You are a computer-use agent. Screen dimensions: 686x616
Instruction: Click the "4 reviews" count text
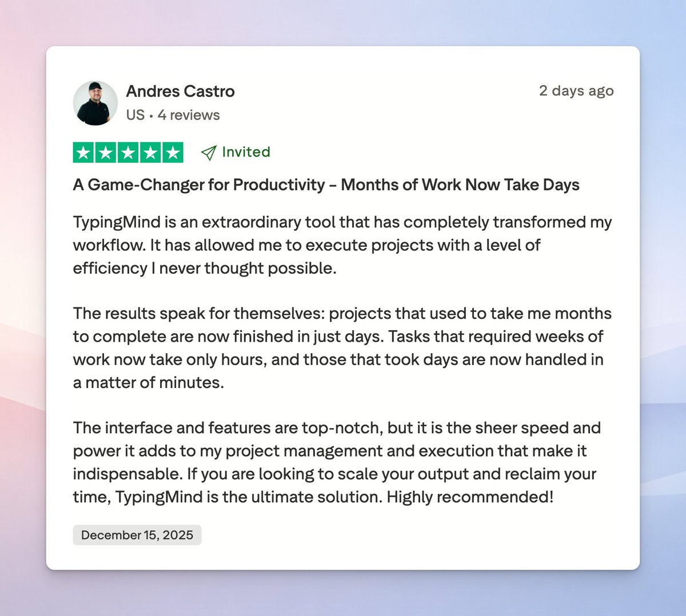(189, 115)
